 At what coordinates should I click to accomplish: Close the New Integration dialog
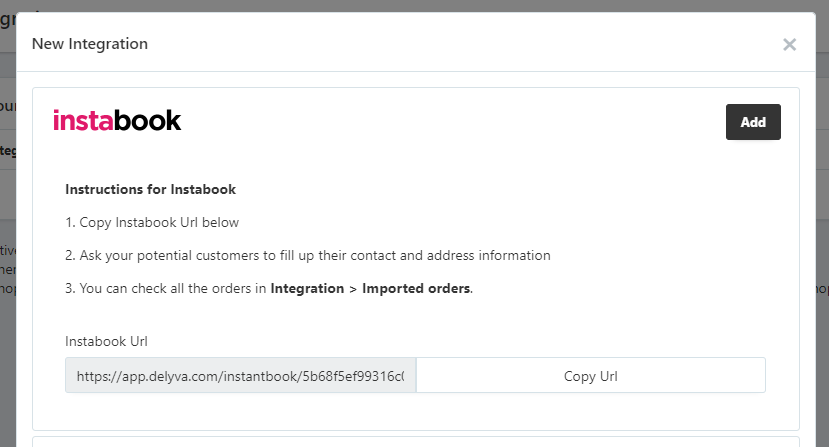789,44
